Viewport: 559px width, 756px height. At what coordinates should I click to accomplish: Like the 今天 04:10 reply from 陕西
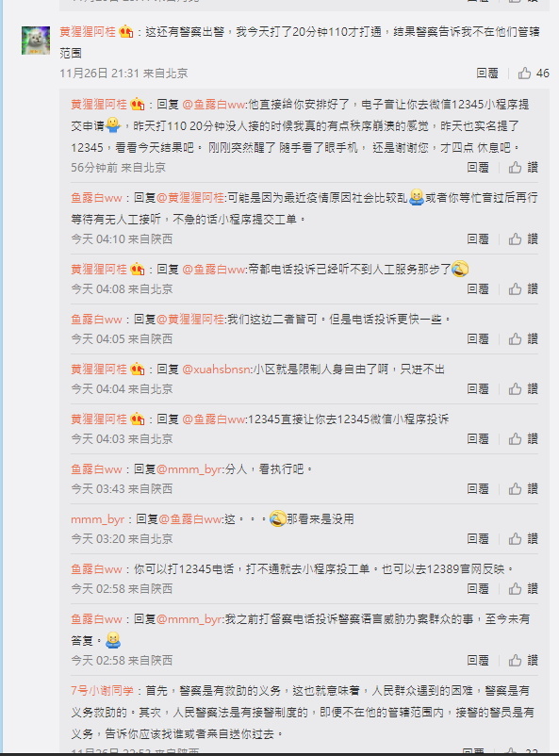click(523, 238)
